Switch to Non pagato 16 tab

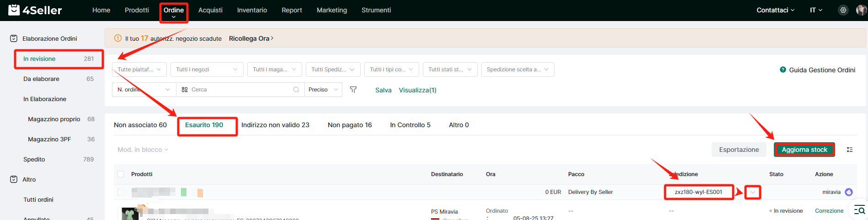[x=350, y=125]
